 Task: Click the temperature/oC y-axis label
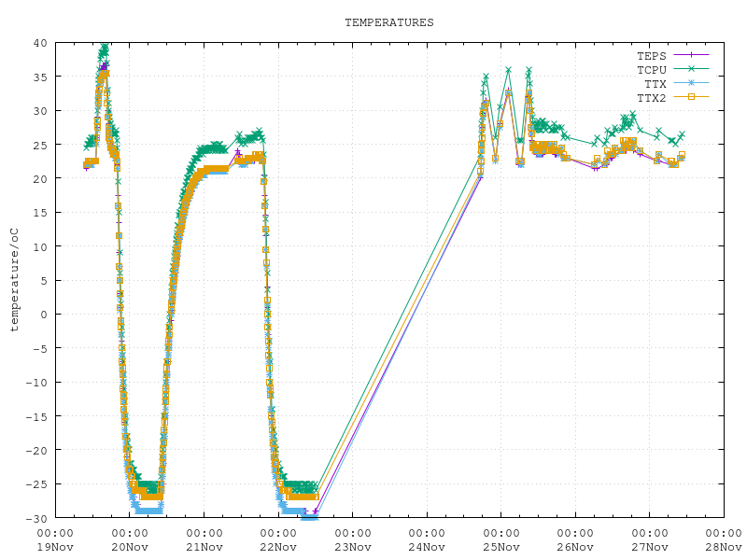[14, 280]
